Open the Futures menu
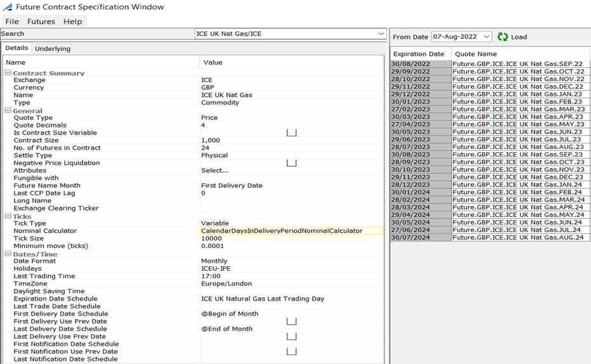591x364 pixels. [41, 22]
